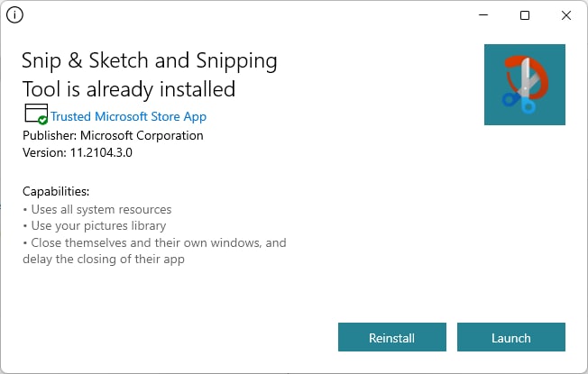Close the app installer dialog
Viewport: 588px width, 374px height.
[566, 15]
